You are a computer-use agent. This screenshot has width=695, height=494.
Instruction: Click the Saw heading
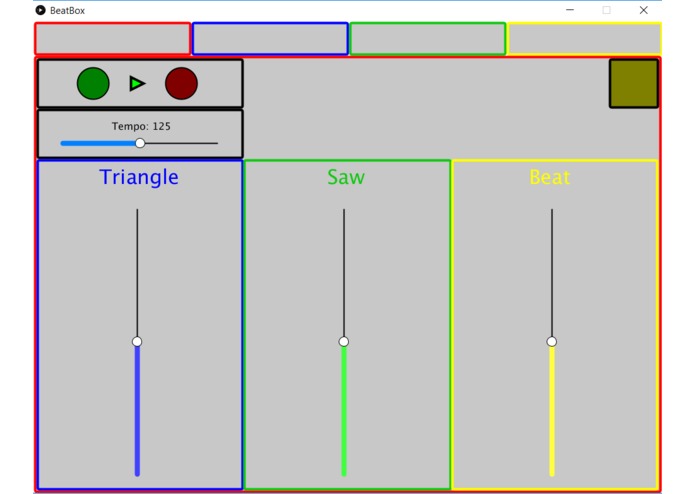click(x=346, y=177)
